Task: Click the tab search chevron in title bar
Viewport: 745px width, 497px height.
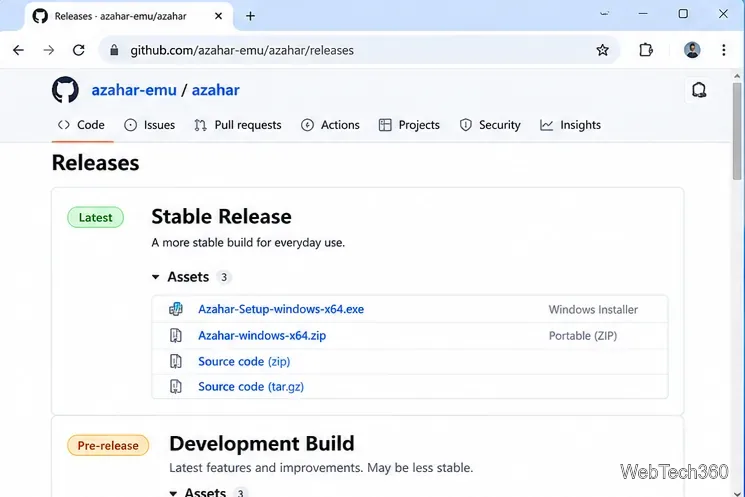Action: tap(604, 14)
